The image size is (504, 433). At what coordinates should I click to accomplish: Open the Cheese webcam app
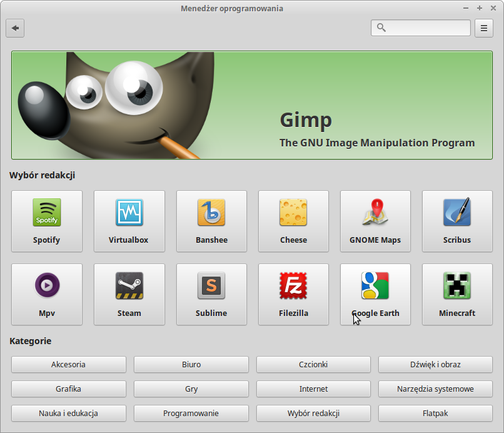(x=293, y=221)
